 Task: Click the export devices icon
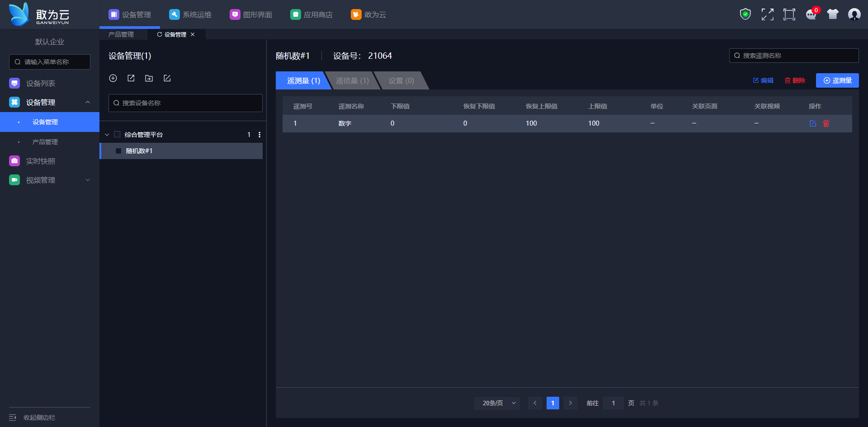(131, 78)
